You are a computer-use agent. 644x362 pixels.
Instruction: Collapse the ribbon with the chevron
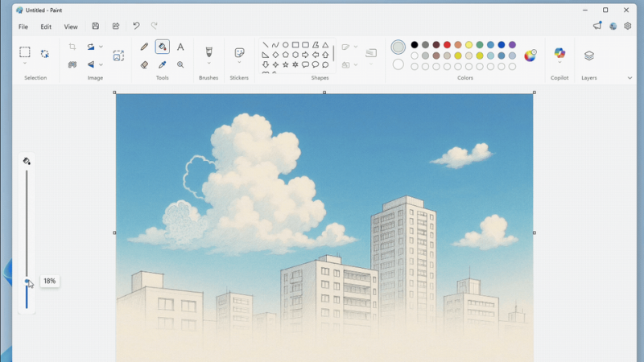point(630,77)
